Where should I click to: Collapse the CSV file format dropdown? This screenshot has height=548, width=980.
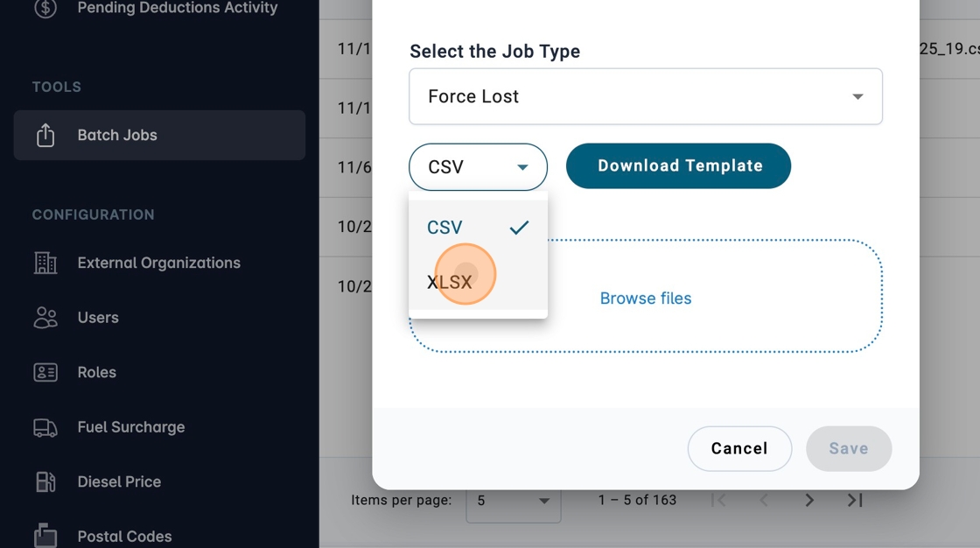(478, 166)
